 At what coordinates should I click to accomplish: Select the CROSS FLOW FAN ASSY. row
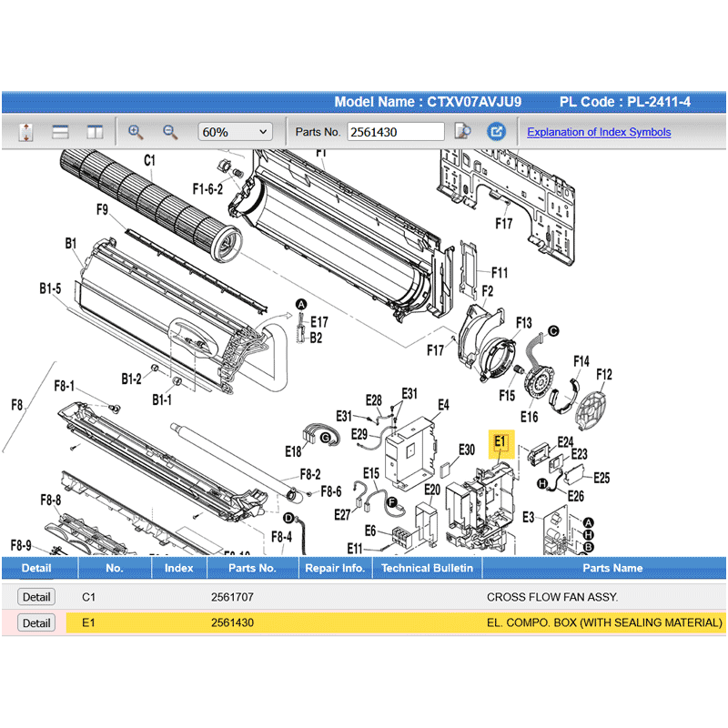coord(551,597)
